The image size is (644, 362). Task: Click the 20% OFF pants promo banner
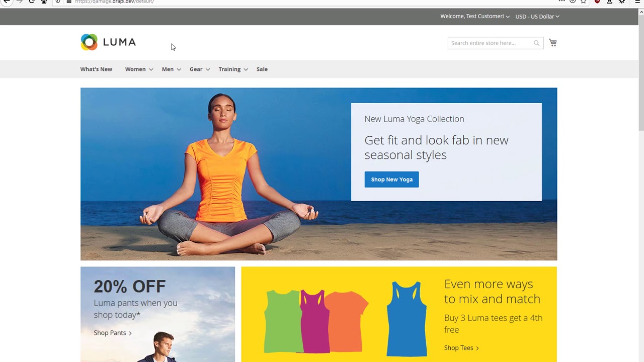pyautogui.click(x=157, y=314)
